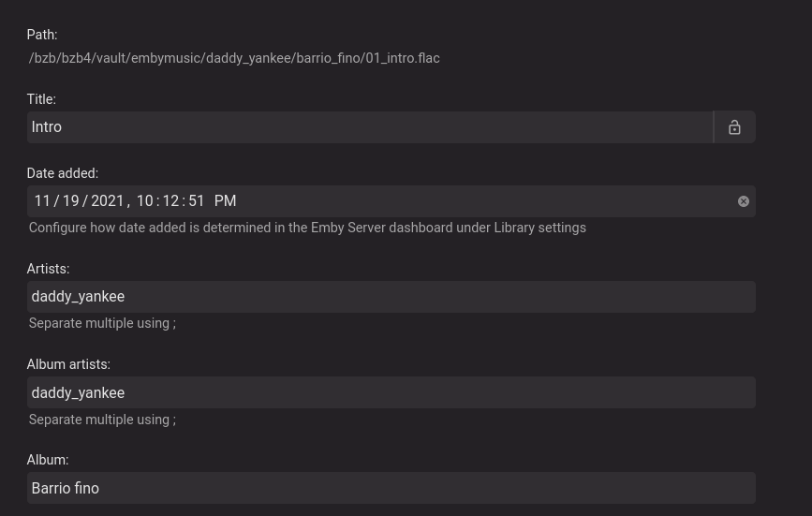Click the Album label

coord(48,460)
